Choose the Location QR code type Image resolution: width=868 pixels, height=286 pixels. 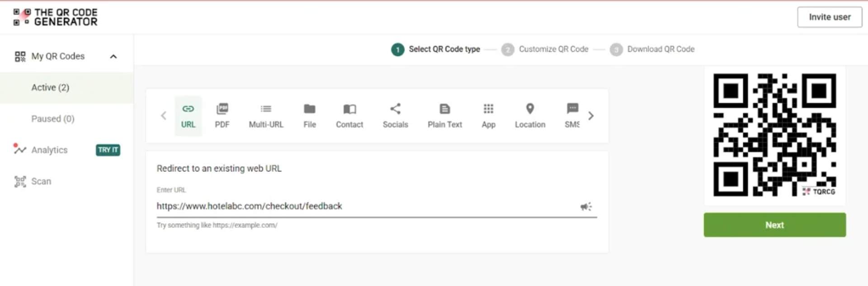pos(530,116)
